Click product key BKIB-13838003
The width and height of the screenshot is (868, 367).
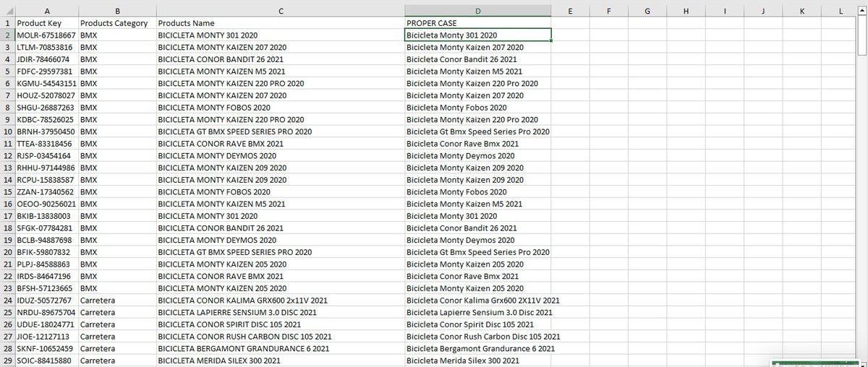(x=46, y=216)
